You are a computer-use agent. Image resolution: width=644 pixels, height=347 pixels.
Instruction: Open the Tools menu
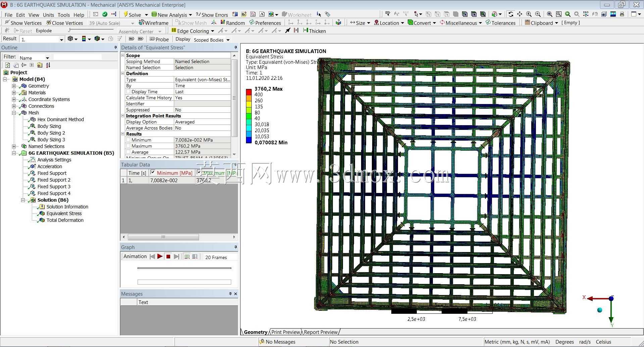pos(64,15)
